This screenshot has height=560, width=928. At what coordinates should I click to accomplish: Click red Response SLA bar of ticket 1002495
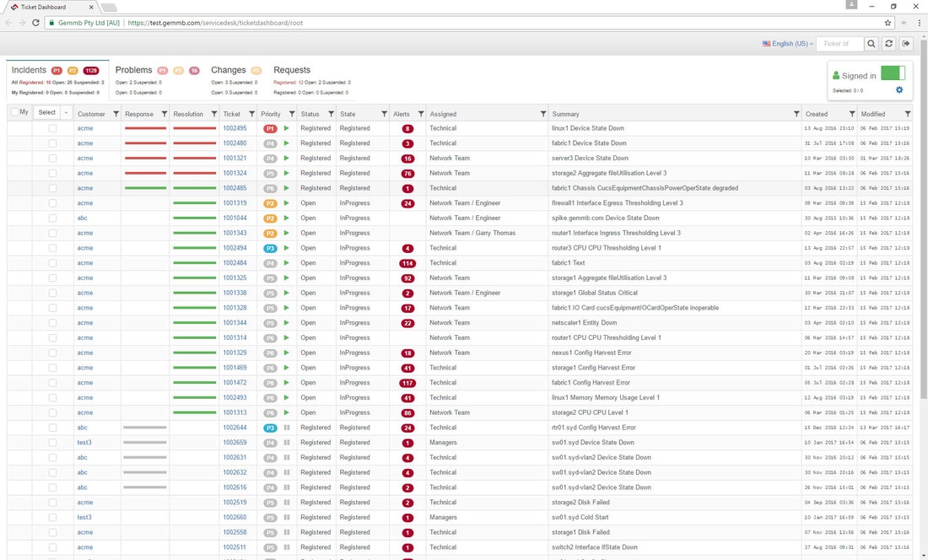(146, 128)
